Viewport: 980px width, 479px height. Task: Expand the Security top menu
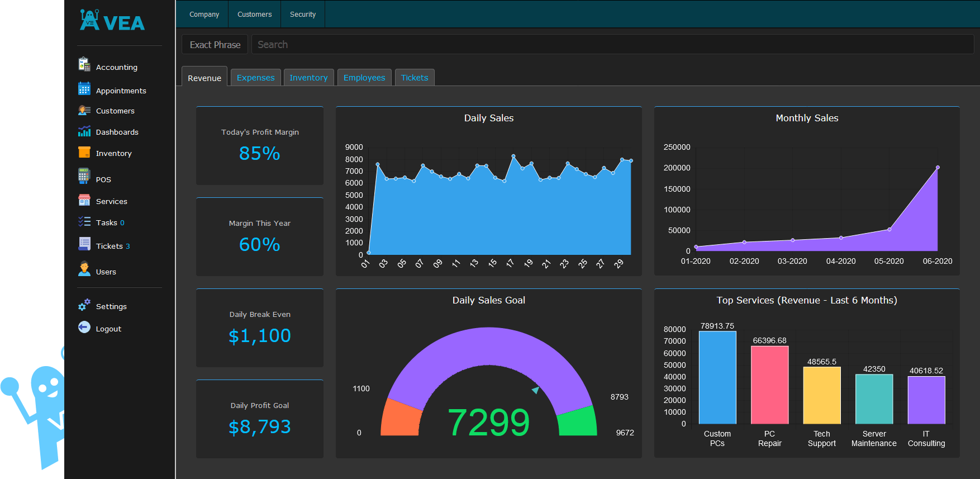point(302,15)
